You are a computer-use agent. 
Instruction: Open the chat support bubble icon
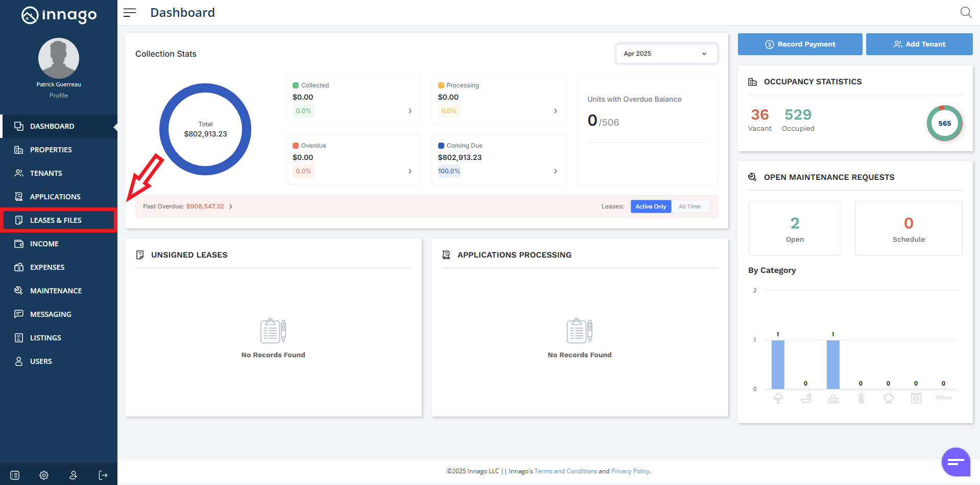955,462
